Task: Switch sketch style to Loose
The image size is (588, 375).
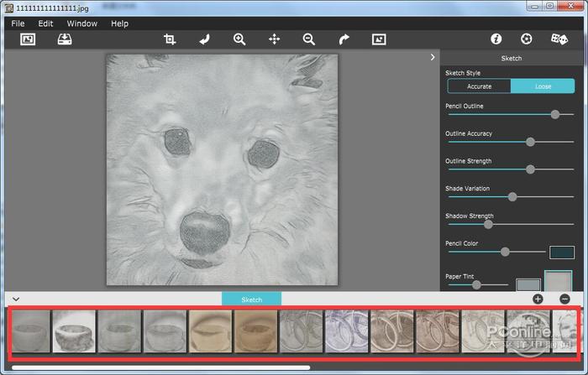Action: coord(542,86)
